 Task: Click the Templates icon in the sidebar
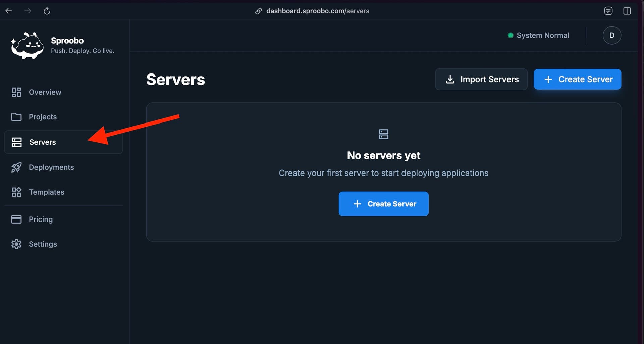(x=17, y=192)
